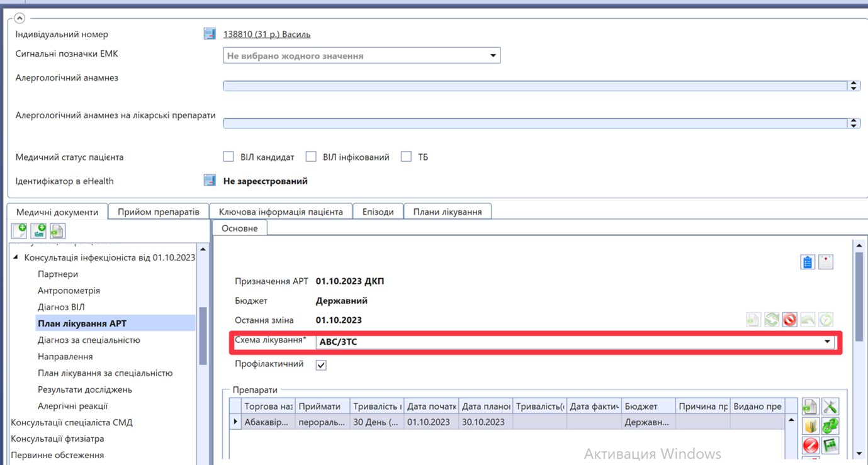Click the Алергологічний анамнез text field
This screenshot has width=868, height=465.
tap(535, 86)
